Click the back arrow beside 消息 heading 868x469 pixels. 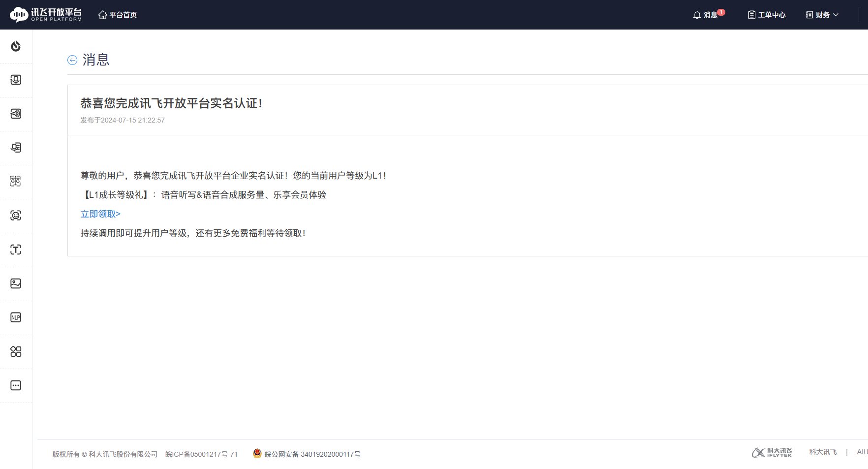pyautogui.click(x=72, y=60)
